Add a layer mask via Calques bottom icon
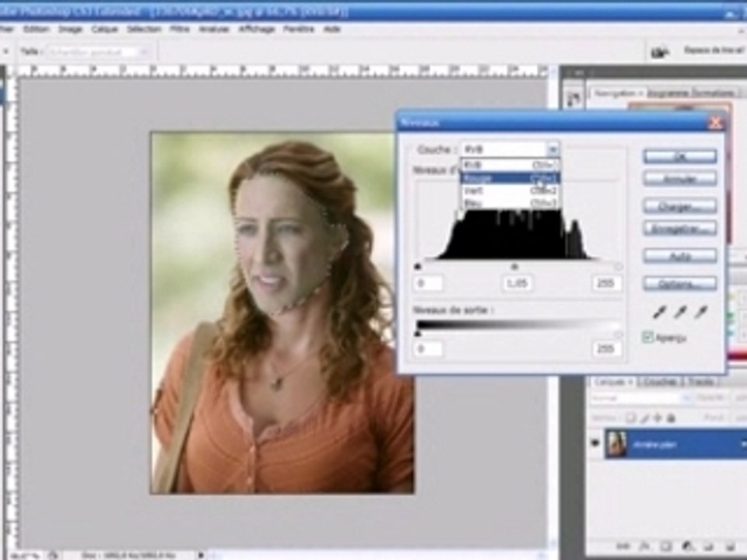This screenshot has width=747, height=560. (x=665, y=546)
